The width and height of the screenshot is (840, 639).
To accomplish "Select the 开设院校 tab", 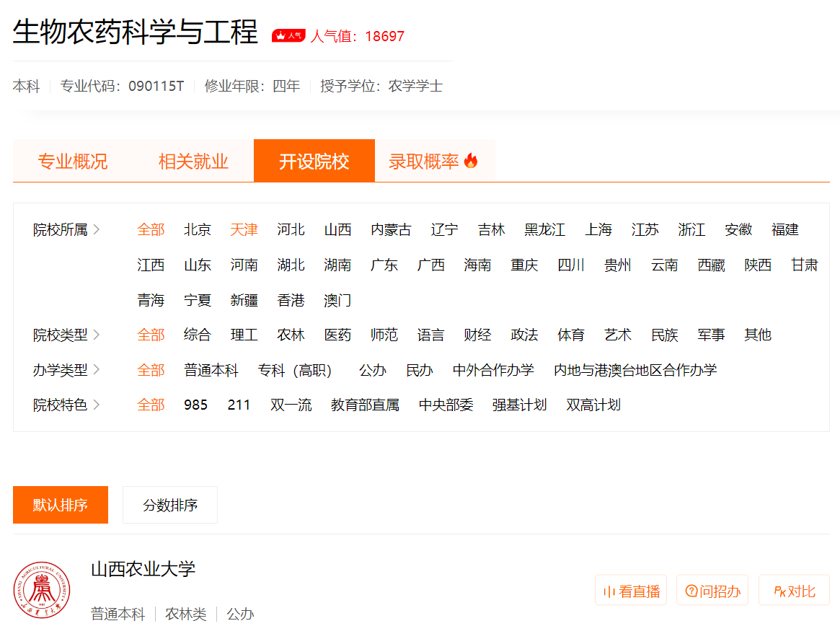I will tap(314, 161).
